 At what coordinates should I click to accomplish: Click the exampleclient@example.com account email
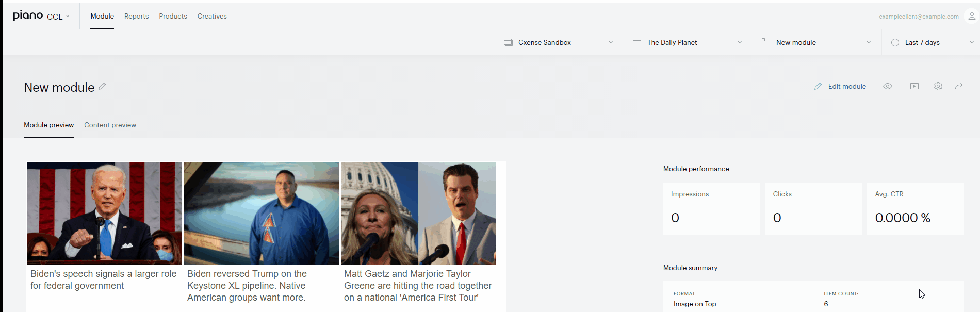[919, 17]
